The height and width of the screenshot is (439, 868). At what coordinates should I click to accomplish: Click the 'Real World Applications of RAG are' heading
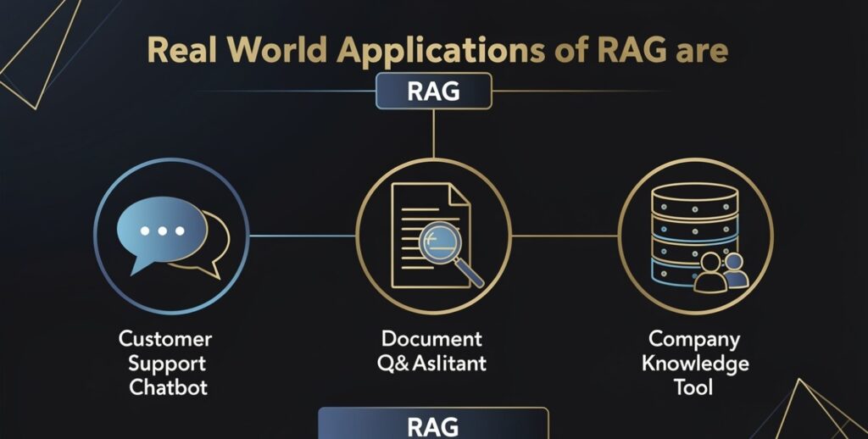coord(437,51)
